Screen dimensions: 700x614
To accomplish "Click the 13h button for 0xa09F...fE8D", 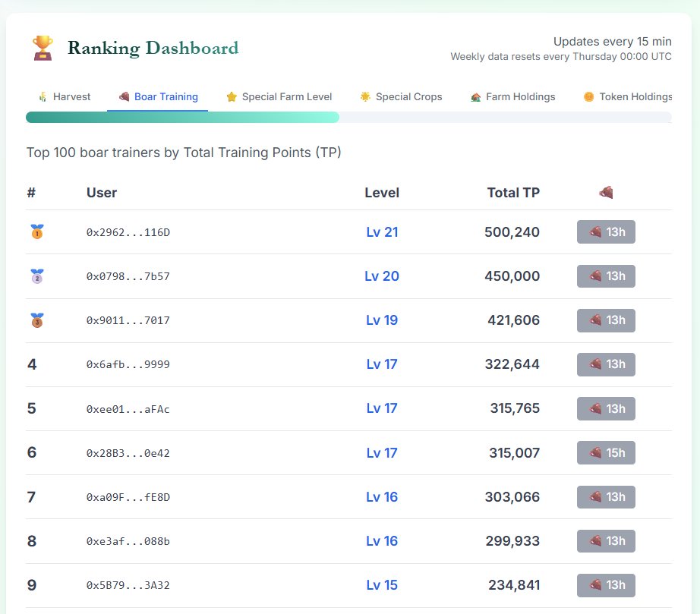I will (x=606, y=497).
